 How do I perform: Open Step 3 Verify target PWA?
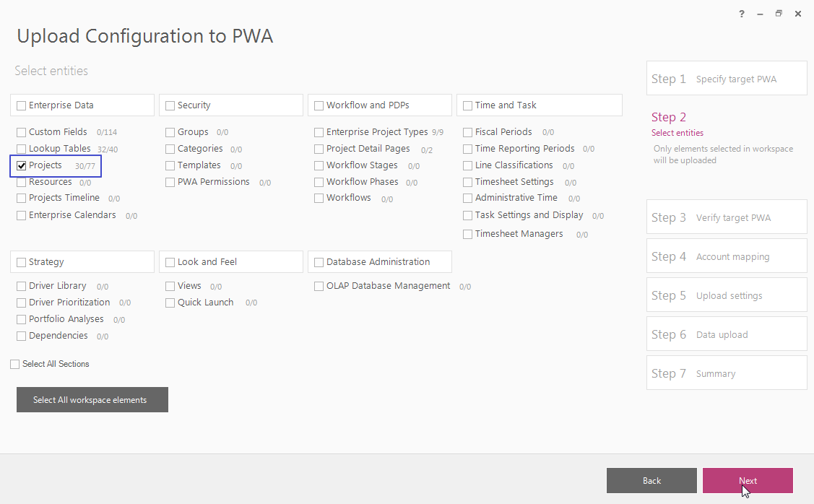[727, 217]
